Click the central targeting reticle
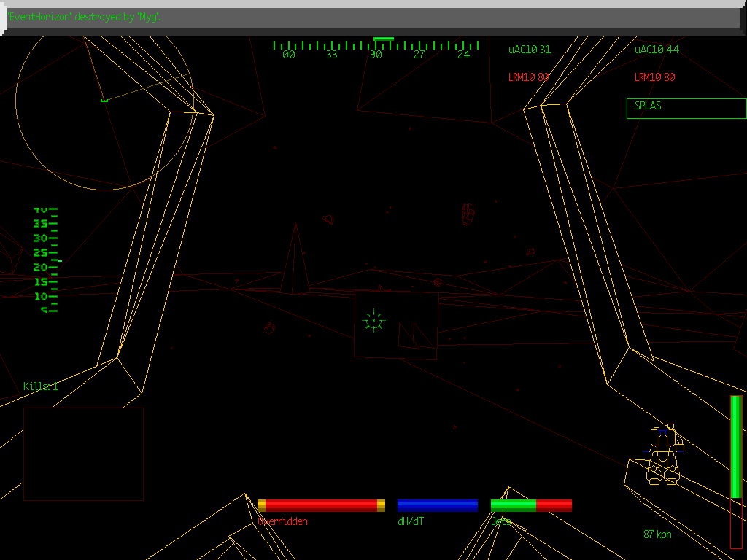 pyautogui.click(x=373, y=319)
